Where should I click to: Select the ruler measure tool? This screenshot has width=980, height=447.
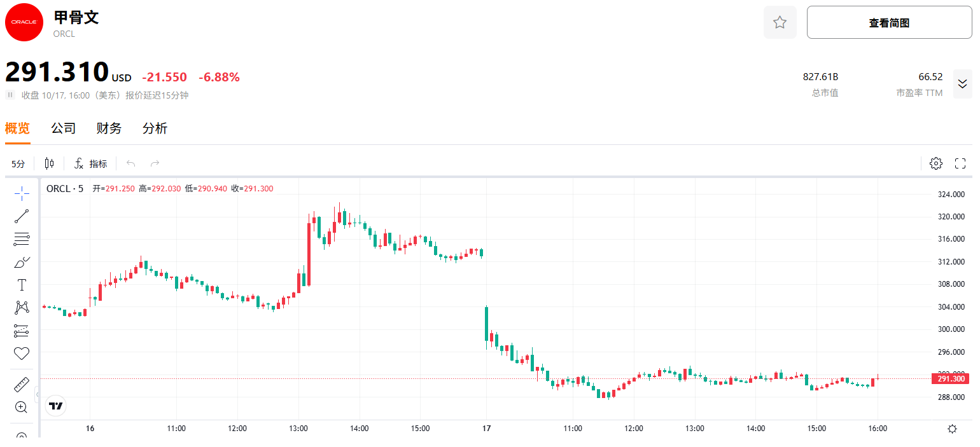pos(22,385)
